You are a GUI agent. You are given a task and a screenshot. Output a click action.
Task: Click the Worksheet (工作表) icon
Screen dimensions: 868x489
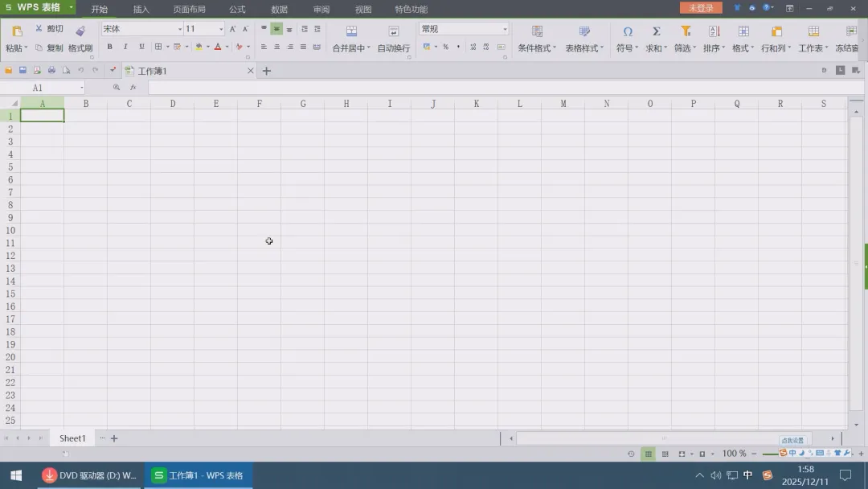tap(813, 31)
